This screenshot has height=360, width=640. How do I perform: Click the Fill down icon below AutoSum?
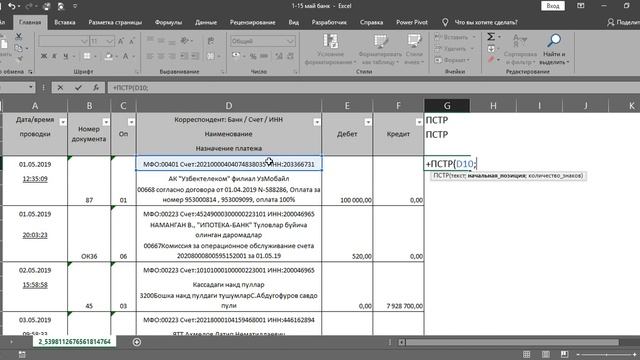pyautogui.click(x=491, y=49)
